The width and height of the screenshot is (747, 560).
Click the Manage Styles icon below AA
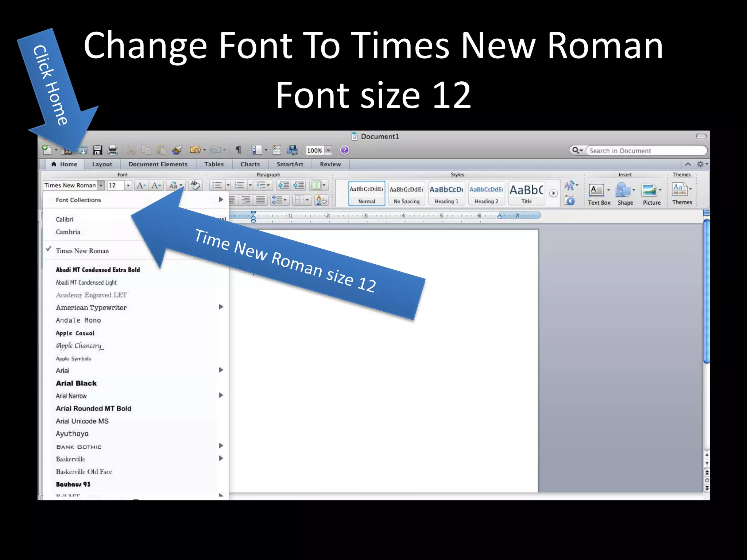coord(570,200)
